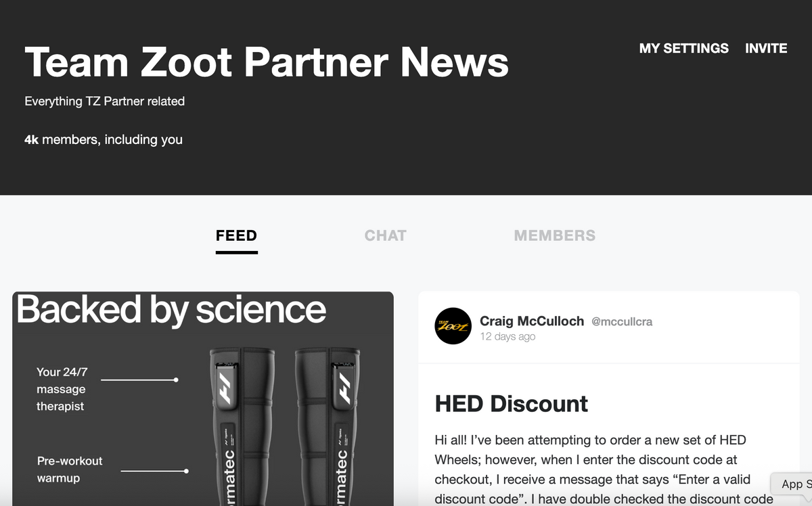Switch to the FEED tab
Image resolution: width=812 pixels, height=506 pixels.
(236, 235)
